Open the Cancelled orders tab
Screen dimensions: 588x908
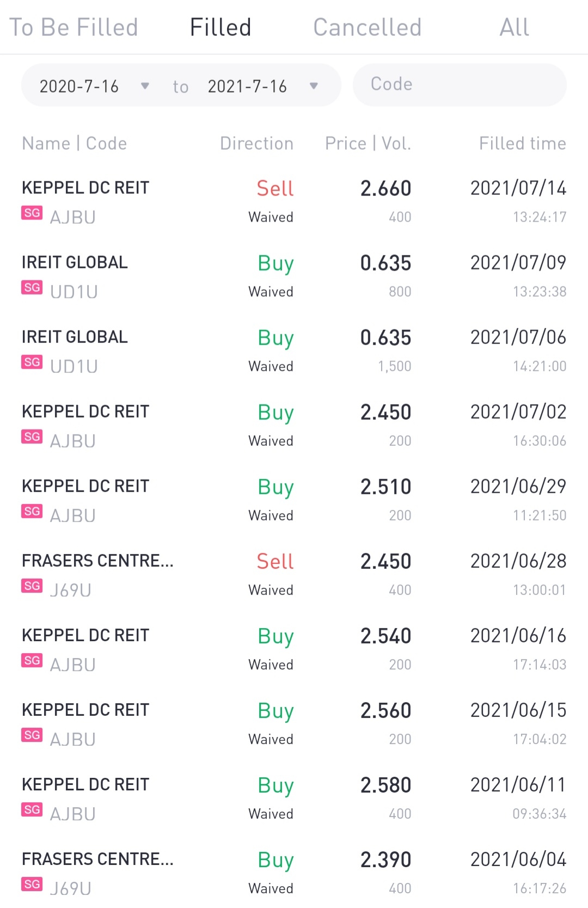(x=367, y=27)
